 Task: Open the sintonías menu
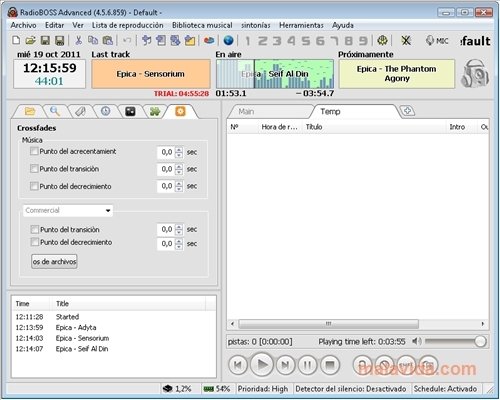[256, 25]
